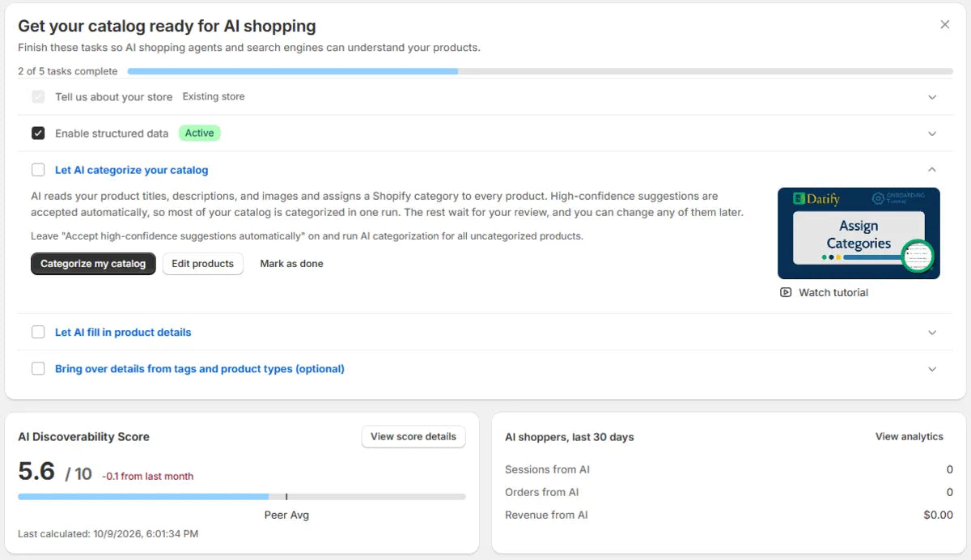Tick the 'Bring over details from tags' checkbox

38,368
